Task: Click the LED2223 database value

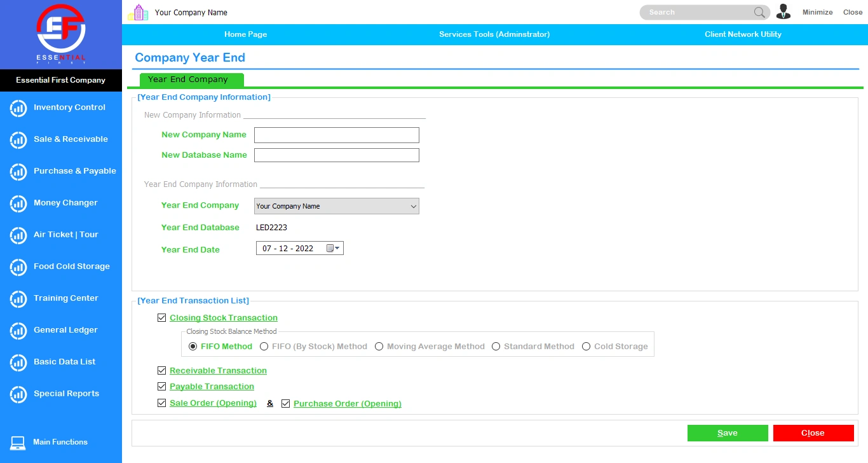Action: tap(271, 228)
